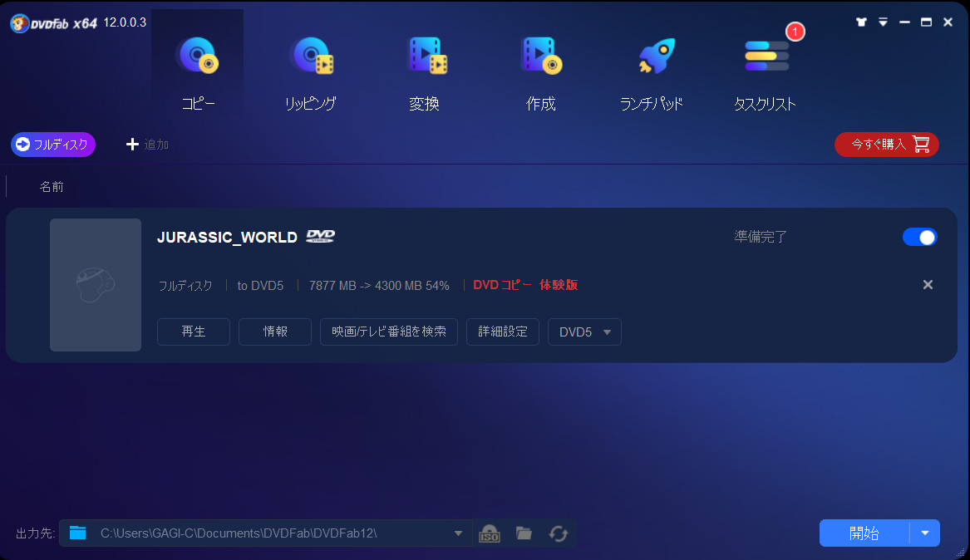Open the コピー (Copy) module
The height and width of the screenshot is (560, 970).
coord(197,73)
